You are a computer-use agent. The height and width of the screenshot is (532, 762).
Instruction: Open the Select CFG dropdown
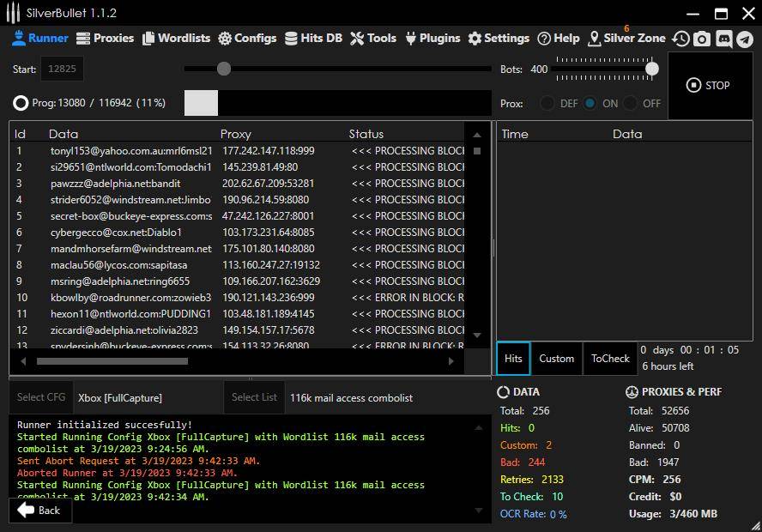(x=40, y=397)
